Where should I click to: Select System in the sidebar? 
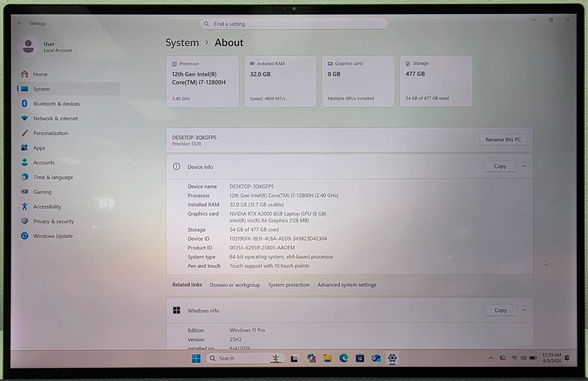coord(69,89)
